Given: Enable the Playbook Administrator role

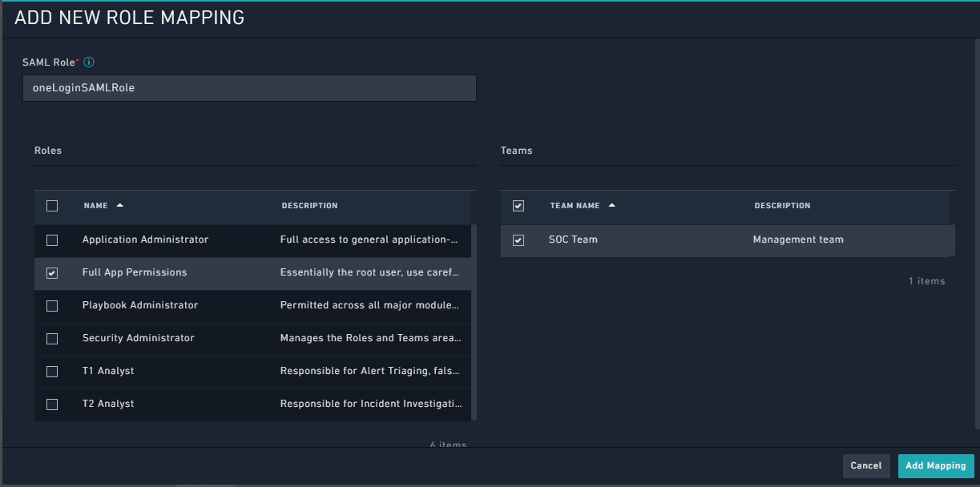Looking at the screenshot, I should (52, 305).
